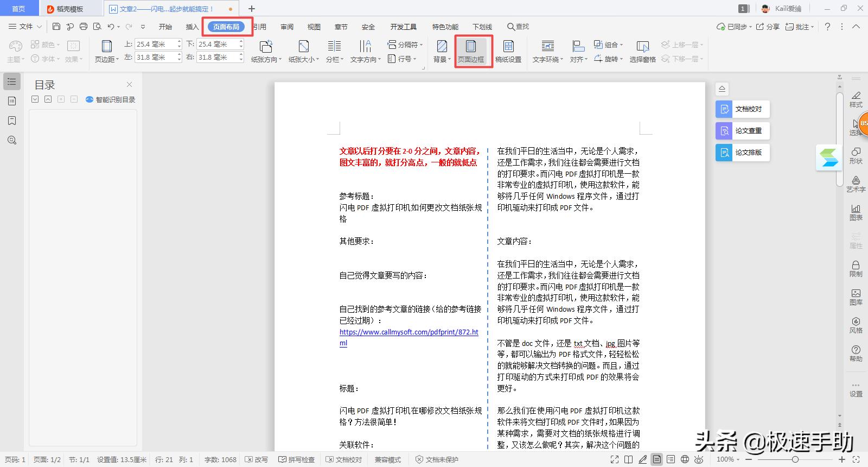Viewport: 868px width, 467px height.
Task: Open 帮助 (Help) in right sidebar
Action: coord(856,353)
